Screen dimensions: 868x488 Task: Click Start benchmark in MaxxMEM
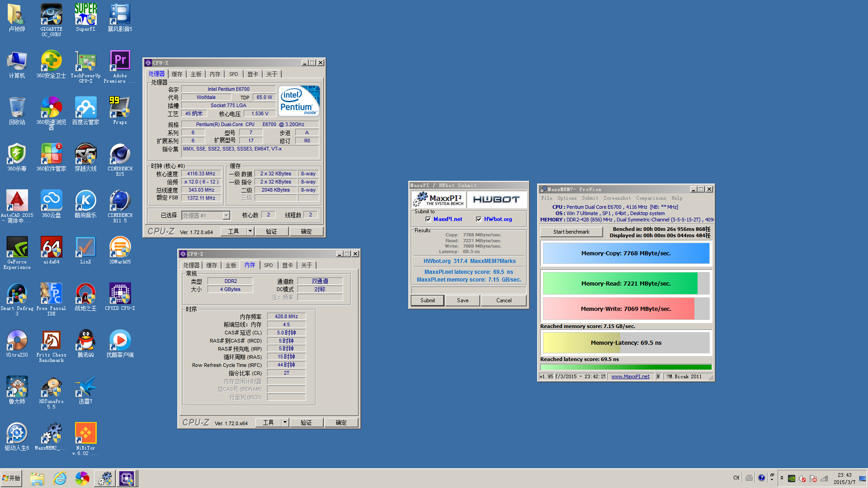pos(571,232)
